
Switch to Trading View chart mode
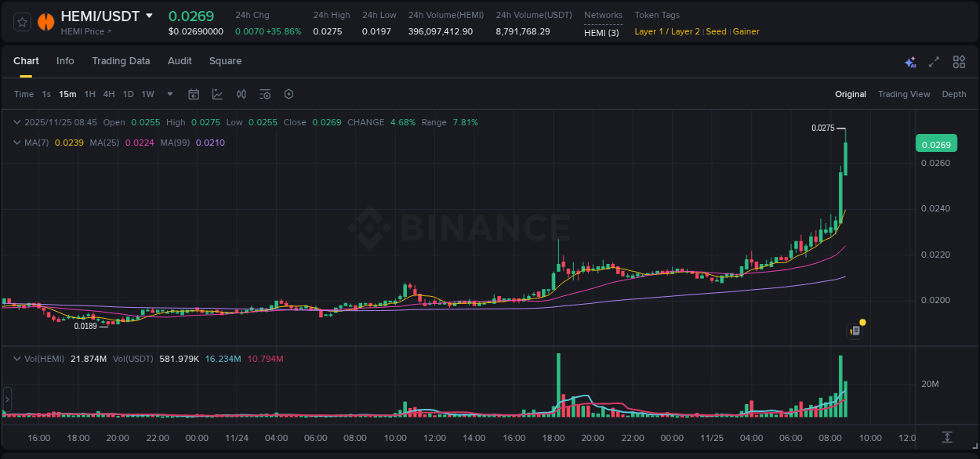pos(904,93)
